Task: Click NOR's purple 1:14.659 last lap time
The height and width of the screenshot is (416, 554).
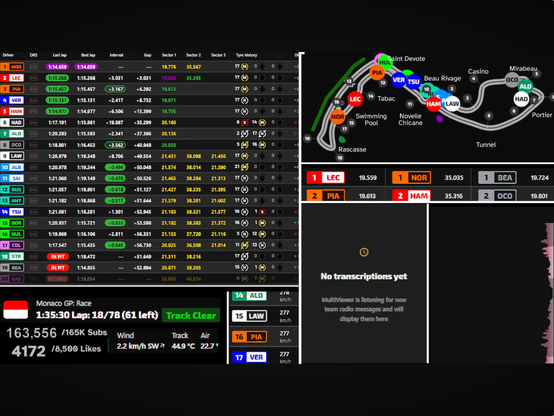Action: click(x=57, y=66)
